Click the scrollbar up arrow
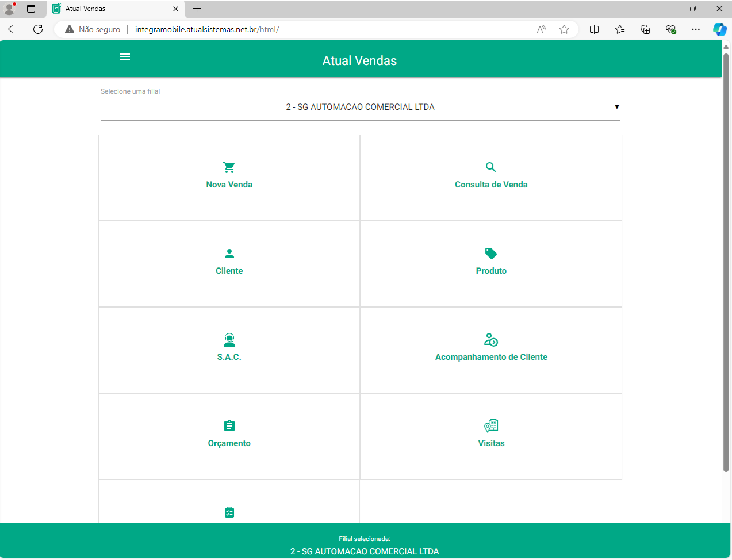Viewport: 732px width, 560px height. click(726, 47)
